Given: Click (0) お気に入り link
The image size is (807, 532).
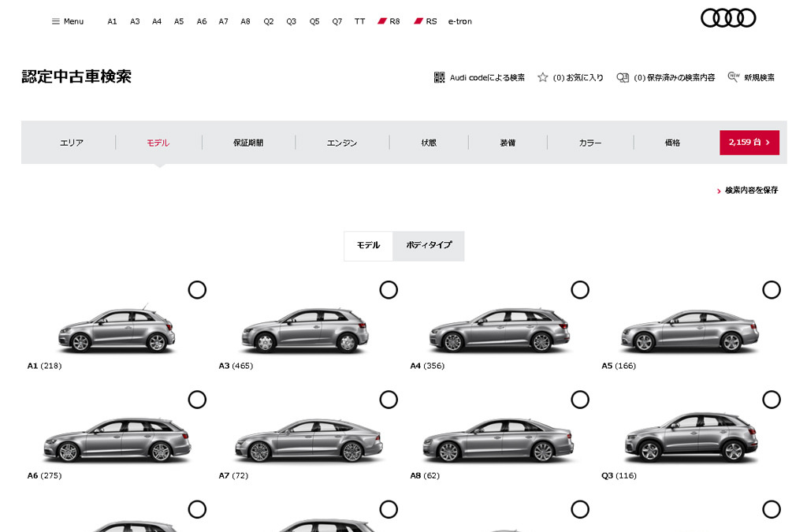Looking at the screenshot, I should click(x=578, y=78).
